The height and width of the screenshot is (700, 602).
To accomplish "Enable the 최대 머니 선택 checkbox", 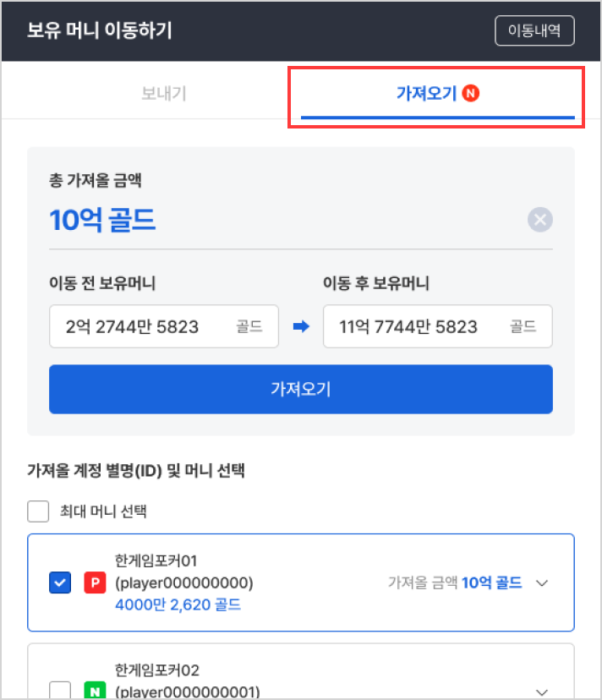I will click(x=38, y=511).
